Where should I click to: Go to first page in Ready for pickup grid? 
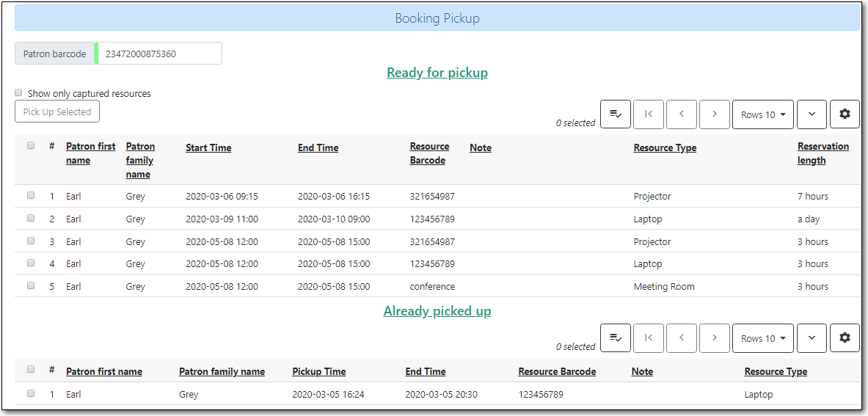coord(649,114)
